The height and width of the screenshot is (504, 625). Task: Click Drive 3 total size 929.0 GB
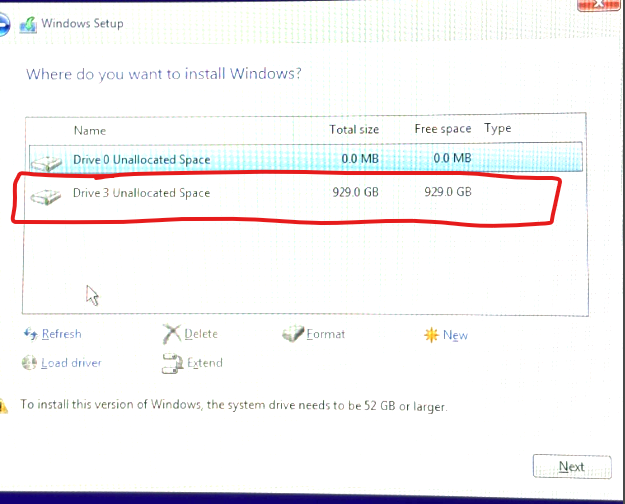(356, 192)
